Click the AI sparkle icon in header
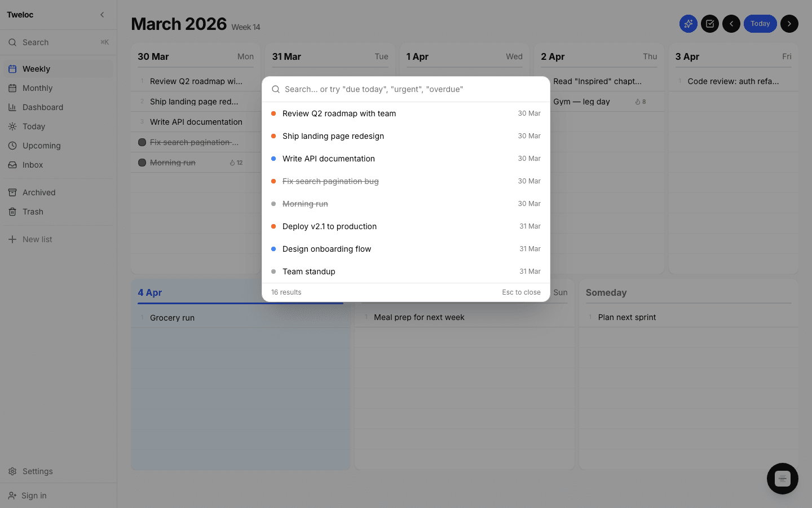 click(688, 24)
